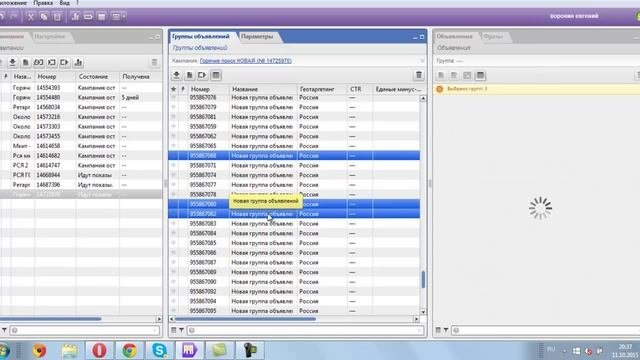Screen dimensions: 640x360
Task: Open the campaign link Горячие поиск НОВАЯ
Action: 245,61
